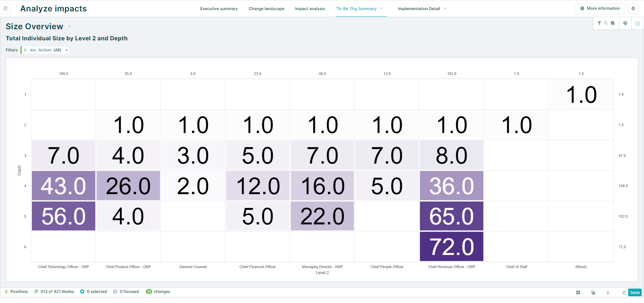
Task: Expand the Size Overview dropdown chevron
Action: (x=69, y=27)
